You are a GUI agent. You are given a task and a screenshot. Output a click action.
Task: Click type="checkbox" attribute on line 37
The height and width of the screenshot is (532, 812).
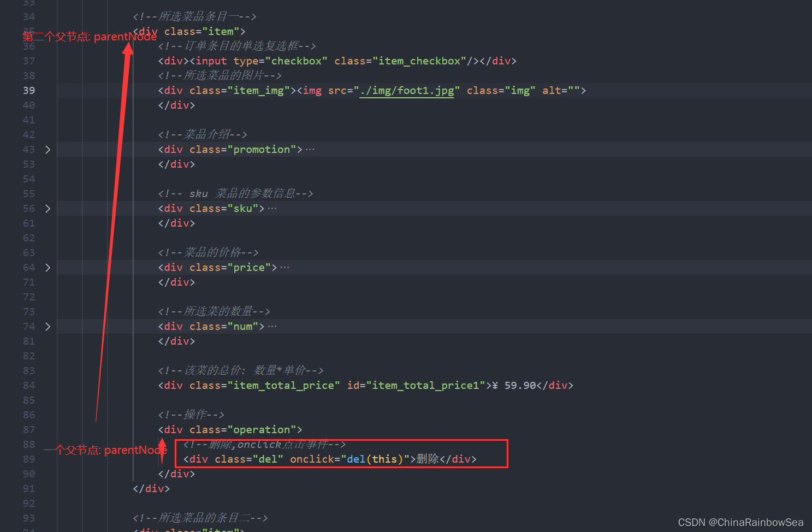pyautogui.click(x=280, y=61)
